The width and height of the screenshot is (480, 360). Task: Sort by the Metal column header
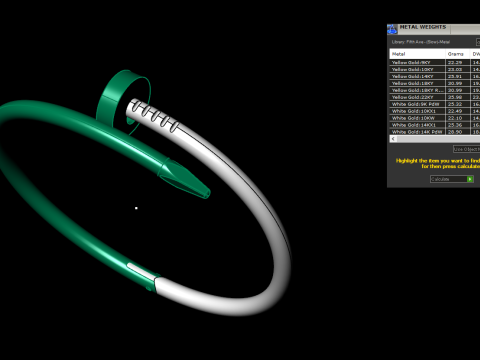pyautogui.click(x=417, y=54)
